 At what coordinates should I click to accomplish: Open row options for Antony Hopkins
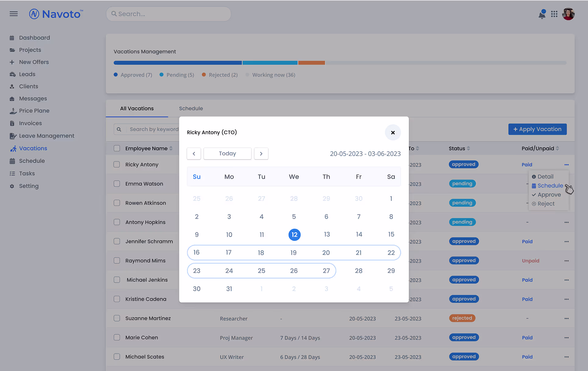tap(566, 222)
